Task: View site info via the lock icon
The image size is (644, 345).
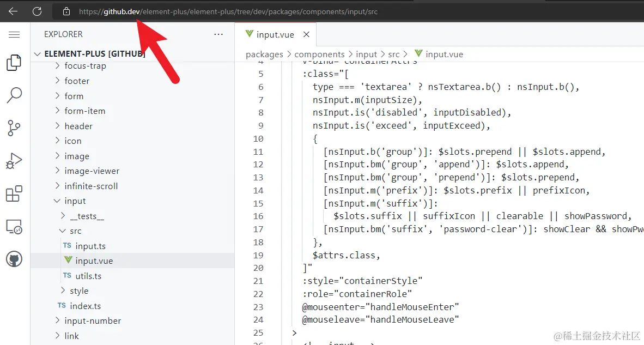Action: click(x=66, y=11)
